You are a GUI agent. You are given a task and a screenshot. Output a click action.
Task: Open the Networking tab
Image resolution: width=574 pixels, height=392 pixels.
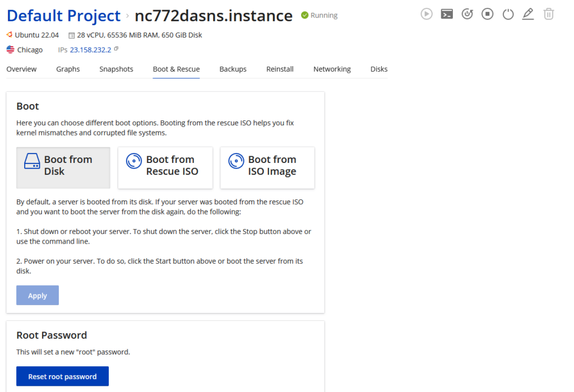(x=332, y=69)
